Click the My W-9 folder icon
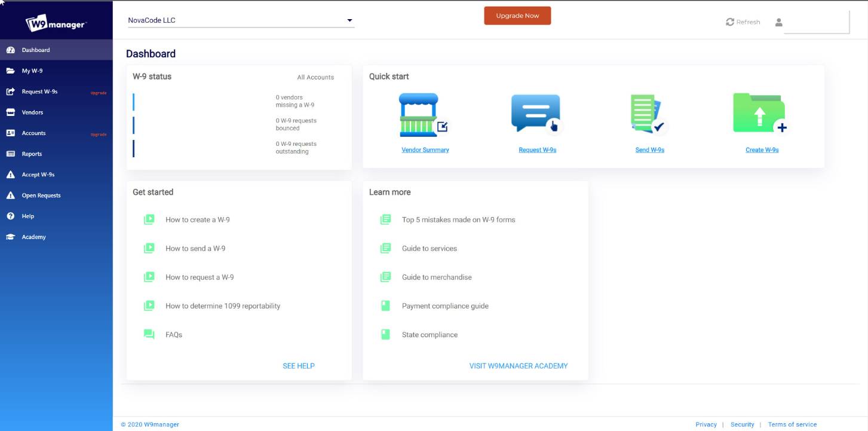 pyautogui.click(x=10, y=71)
